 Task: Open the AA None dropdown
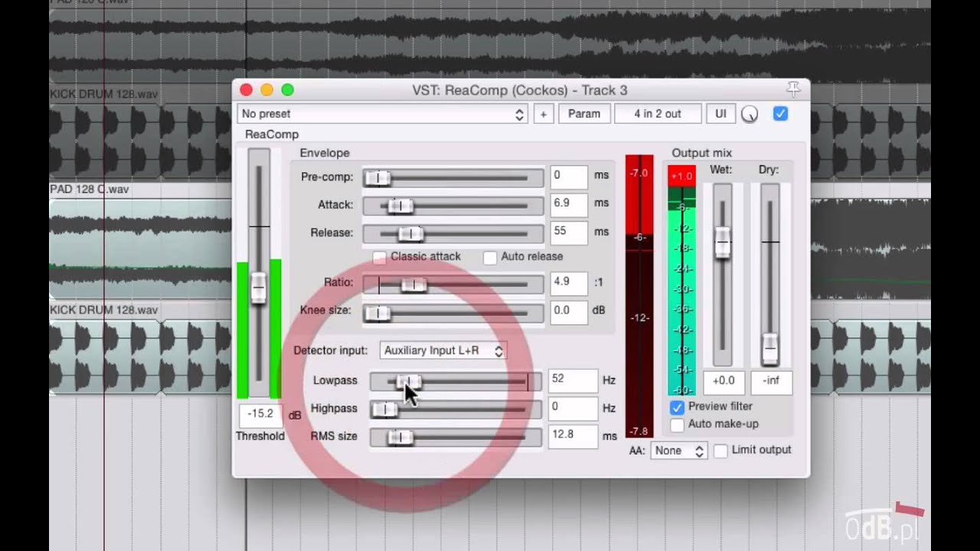point(678,451)
